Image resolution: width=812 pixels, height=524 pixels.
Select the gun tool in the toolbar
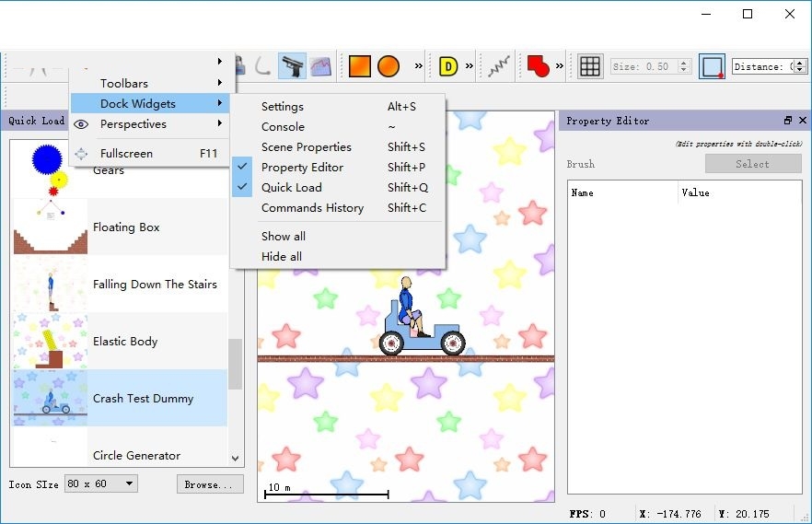(x=292, y=66)
